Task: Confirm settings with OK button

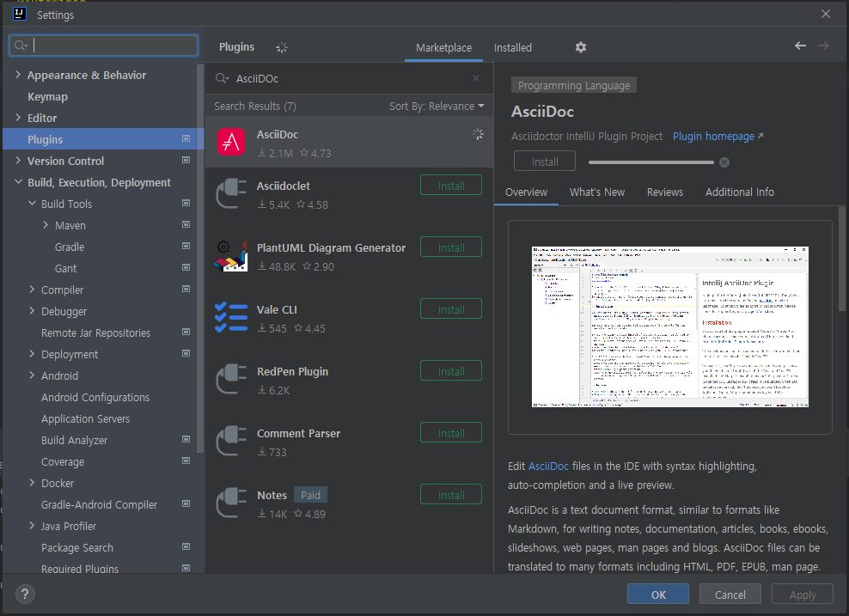Action: 658,595
